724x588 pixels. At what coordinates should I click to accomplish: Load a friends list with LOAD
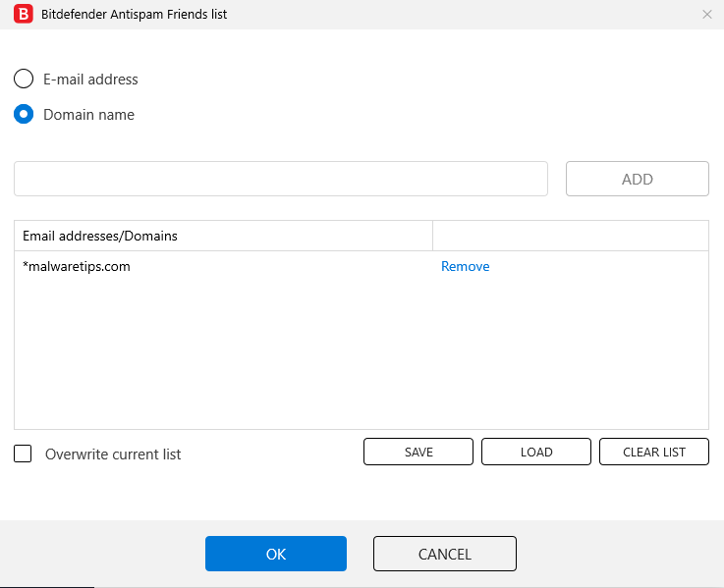tap(536, 452)
